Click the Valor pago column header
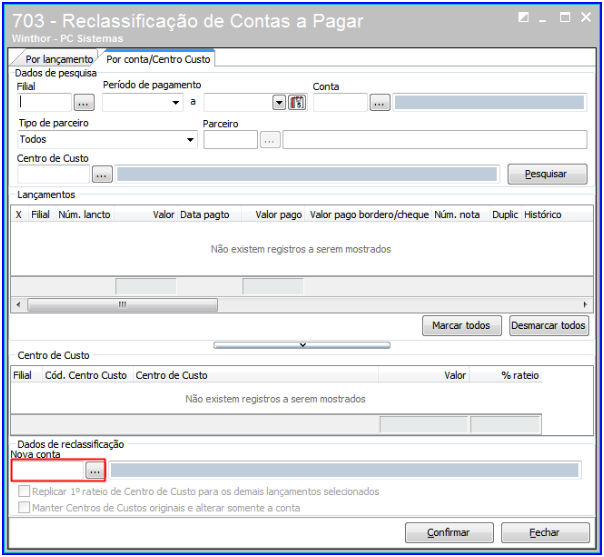The image size is (604, 557). pos(273,215)
